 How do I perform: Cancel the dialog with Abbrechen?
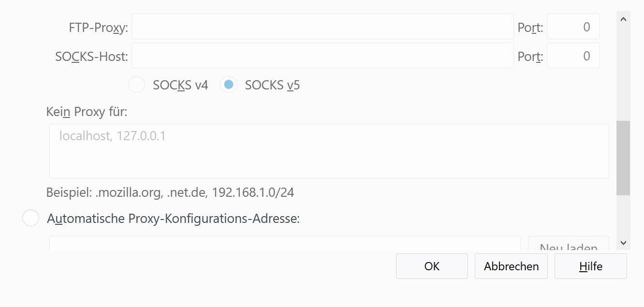pyautogui.click(x=511, y=266)
